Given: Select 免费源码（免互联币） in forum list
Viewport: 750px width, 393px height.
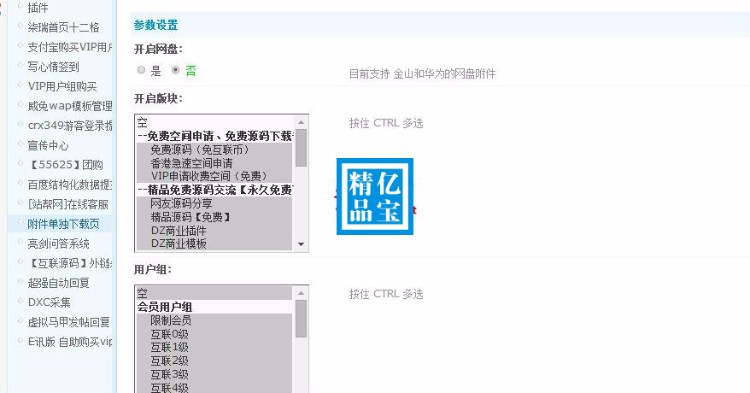Looking at the screenshot, I should [x=214, y=150].
